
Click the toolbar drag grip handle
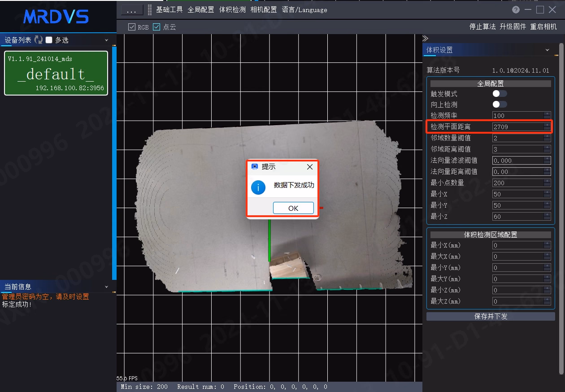tap(150, 10)
